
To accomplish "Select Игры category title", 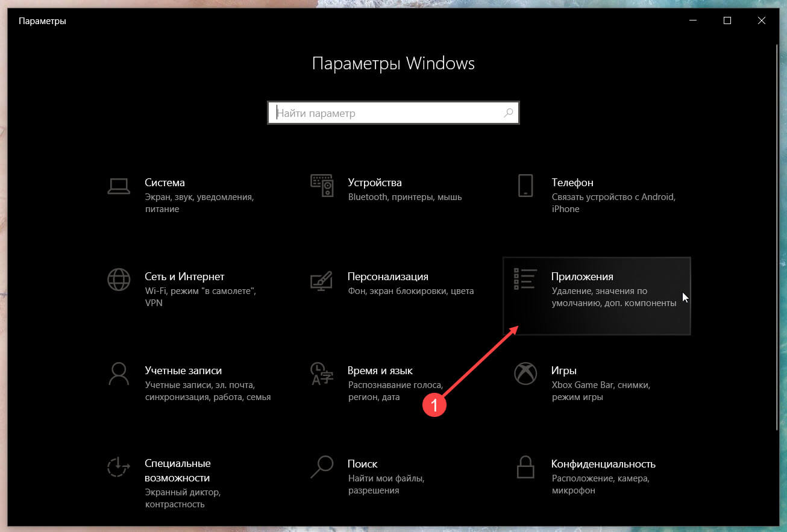I will [x=563, y=371].
